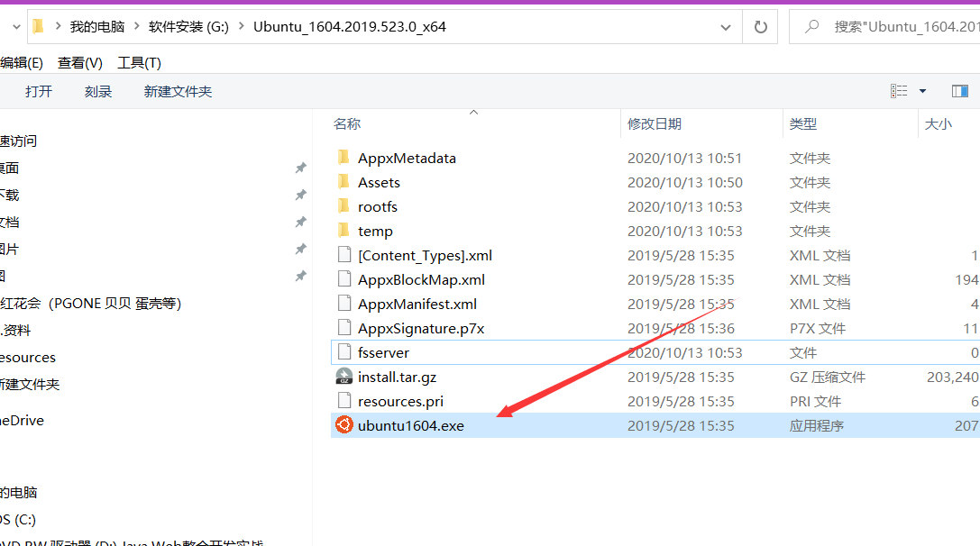
Task: Click the 应用程序 type cell
Action: (x=816, y=426)
